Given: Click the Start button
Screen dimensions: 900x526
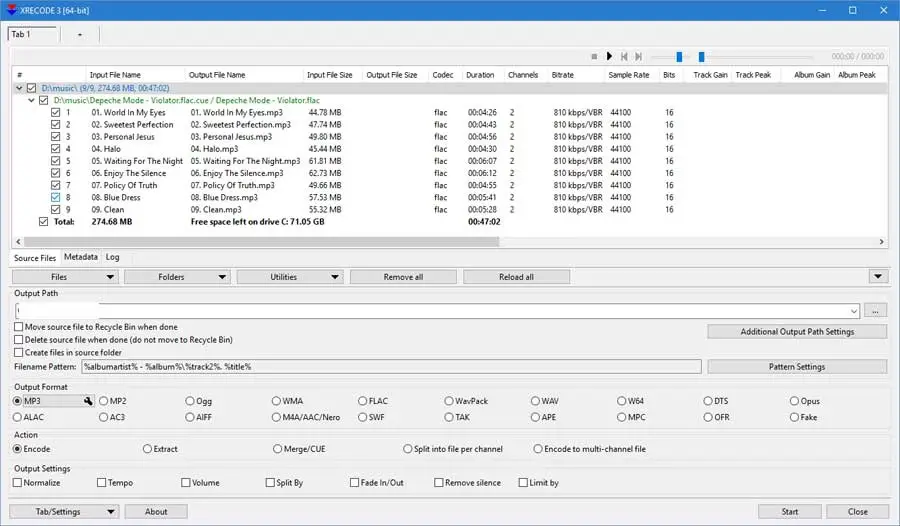Looking at the screenshot, I should tap(789, 511).
